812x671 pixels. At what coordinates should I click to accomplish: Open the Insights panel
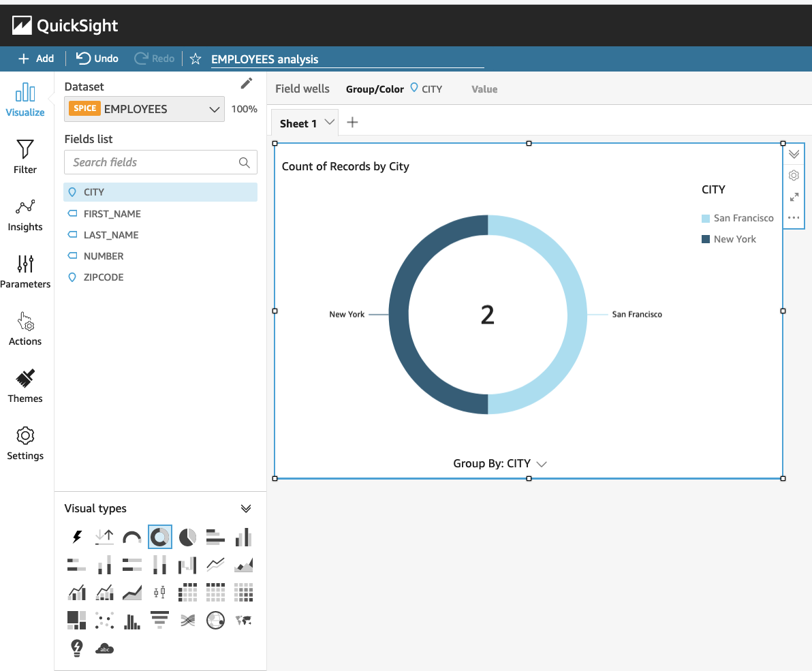[x=25, y=215]
